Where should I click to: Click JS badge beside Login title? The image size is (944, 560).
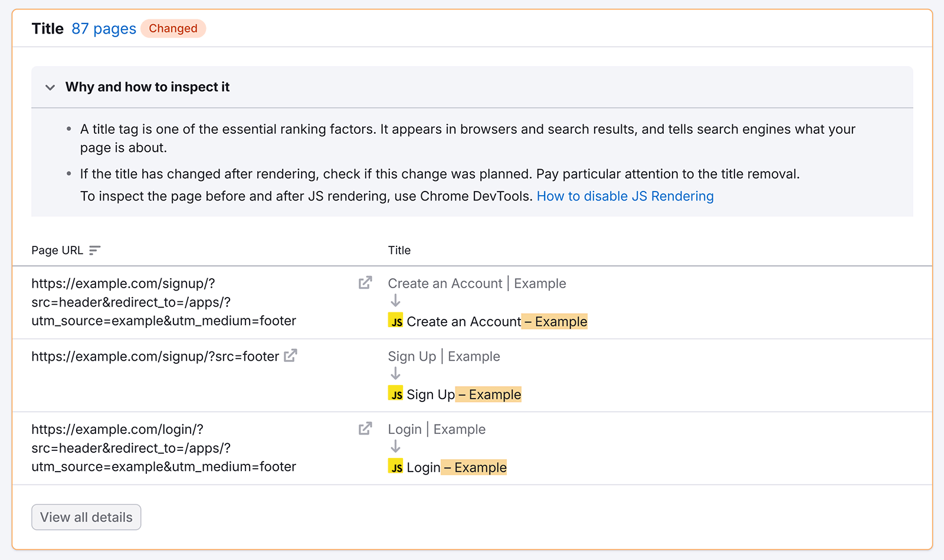pos(396,467)
